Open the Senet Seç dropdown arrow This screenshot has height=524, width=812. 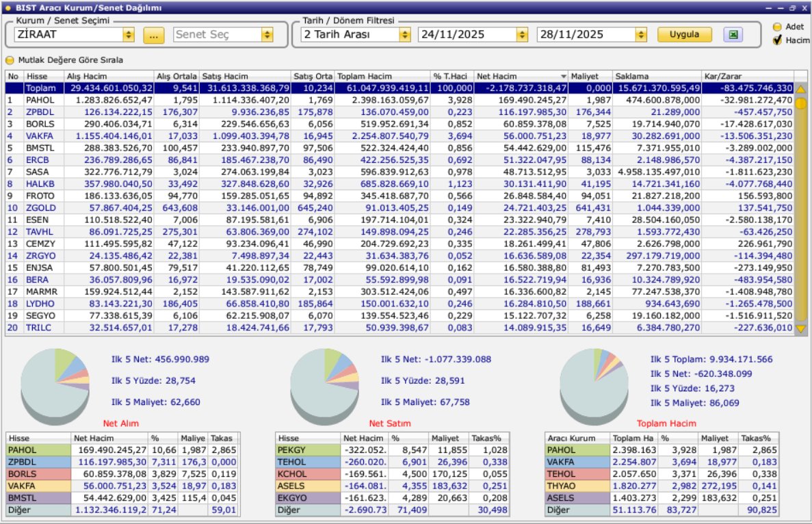(267, 35)
